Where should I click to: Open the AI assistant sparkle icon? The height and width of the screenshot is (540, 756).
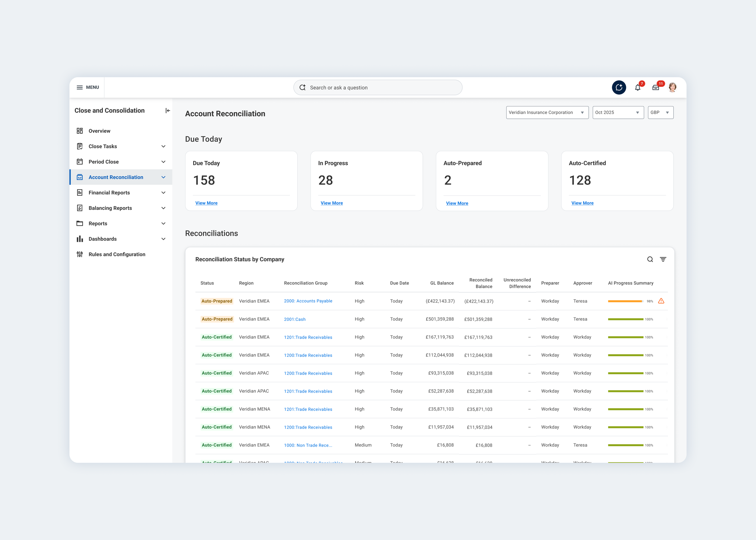point(619,87)
